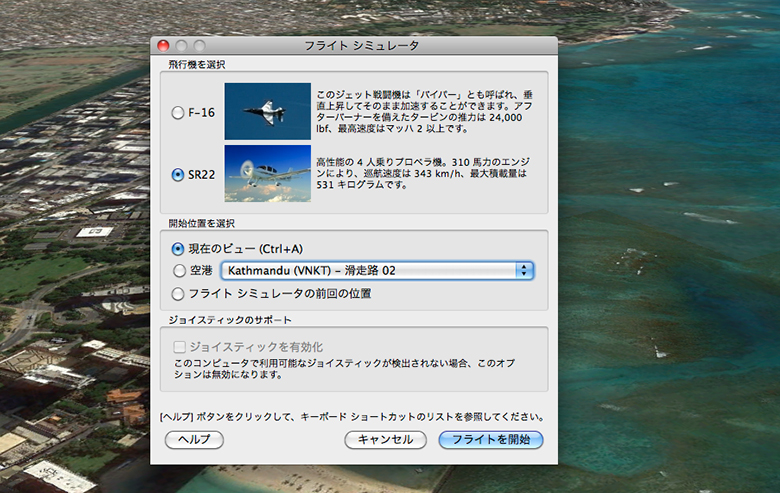The height and width of the screenshot is (493, 780).
Task: Close the フライト シミュレータ dialog with red button
Action: [x=164, y=46]
